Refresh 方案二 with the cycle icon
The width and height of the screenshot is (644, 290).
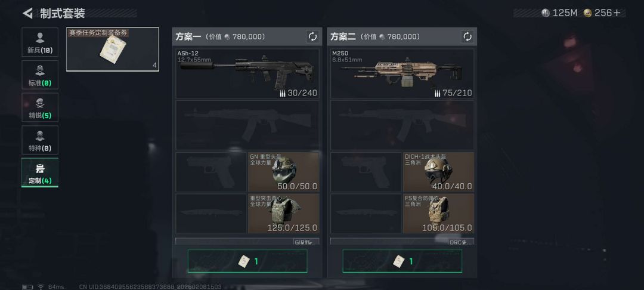point(467,36)
